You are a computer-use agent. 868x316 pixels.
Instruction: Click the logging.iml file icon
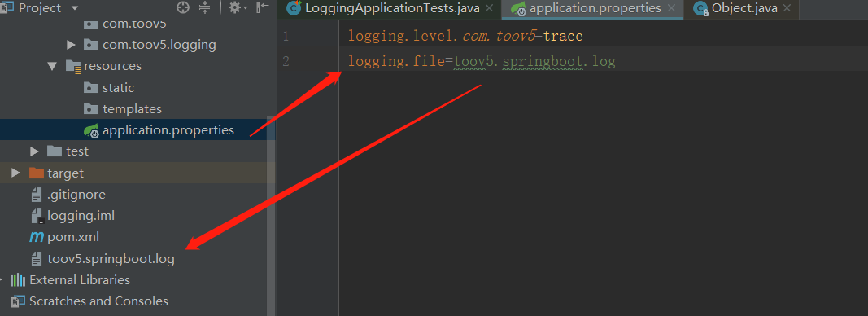point(37,216)
